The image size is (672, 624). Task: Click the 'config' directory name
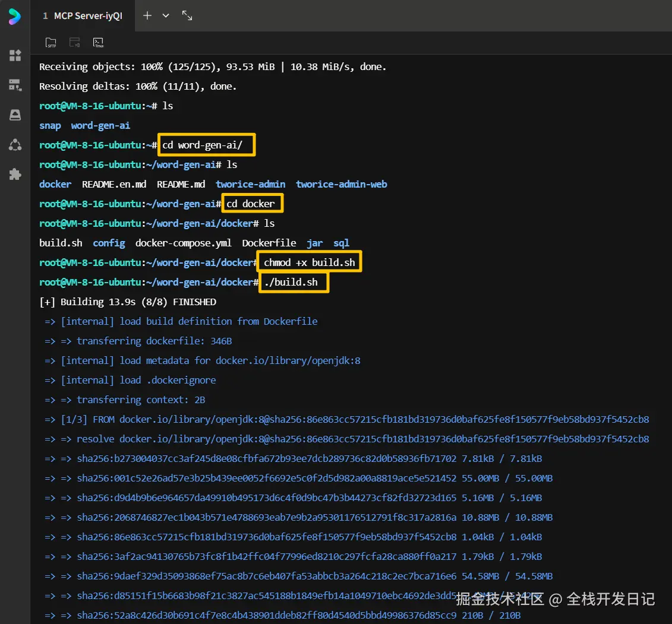point(109,243)
